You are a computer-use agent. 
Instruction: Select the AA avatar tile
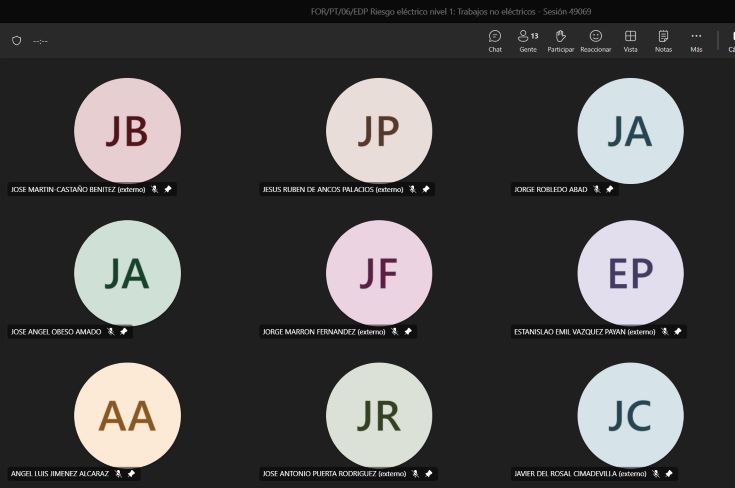click(128, 415)
